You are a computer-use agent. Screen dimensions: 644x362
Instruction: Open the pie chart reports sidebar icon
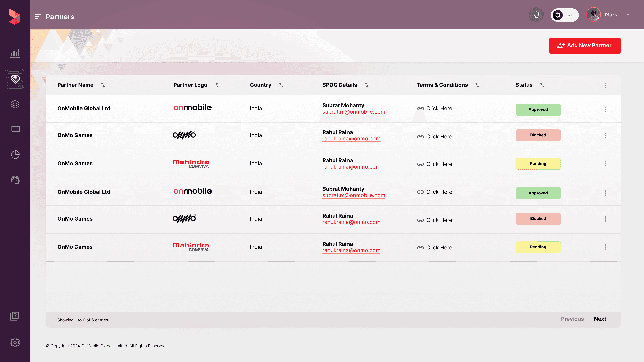point(15,154)
